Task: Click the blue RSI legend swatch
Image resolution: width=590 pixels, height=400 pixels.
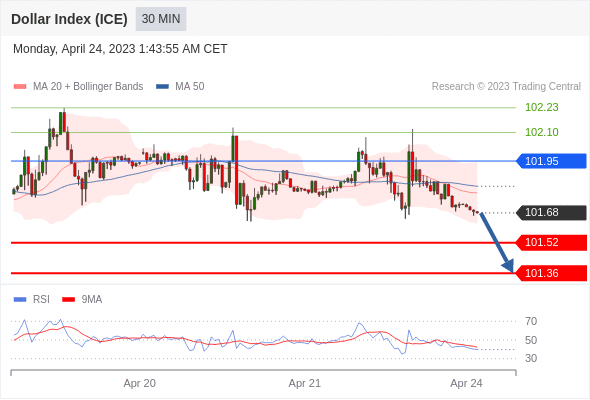Action: (x=20, y=300)
